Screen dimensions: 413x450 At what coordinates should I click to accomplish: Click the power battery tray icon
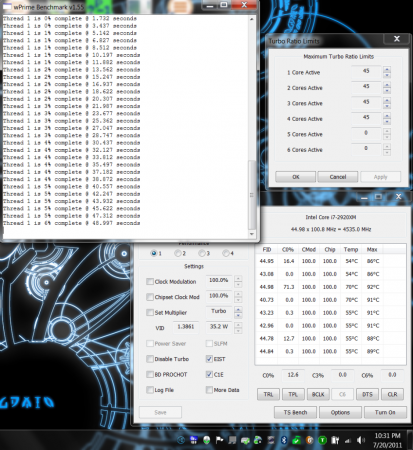tap(335, 440)
